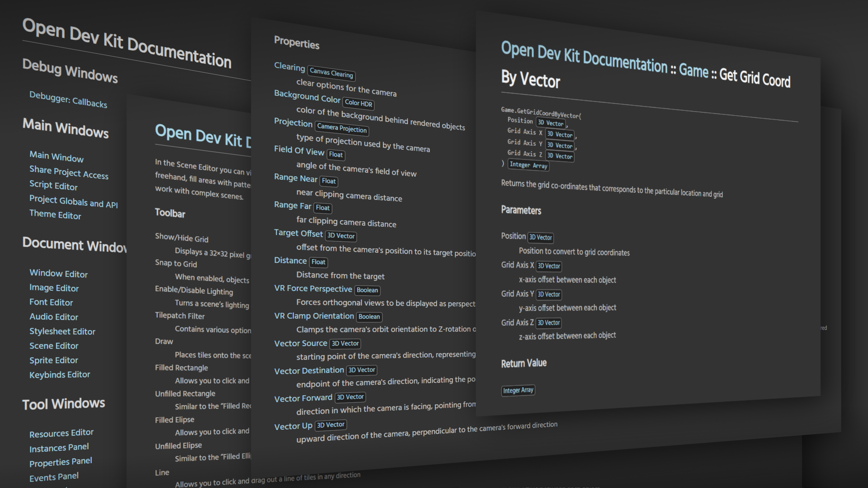Open the Resources Editor link
Image resolution: width=868 pixels, height=488 pixels.
click(61, 433)
